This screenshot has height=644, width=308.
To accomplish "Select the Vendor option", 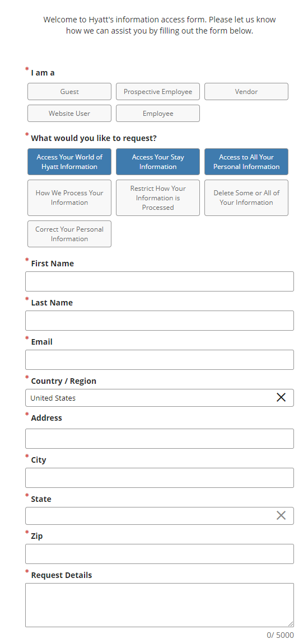I will point(246,92).
